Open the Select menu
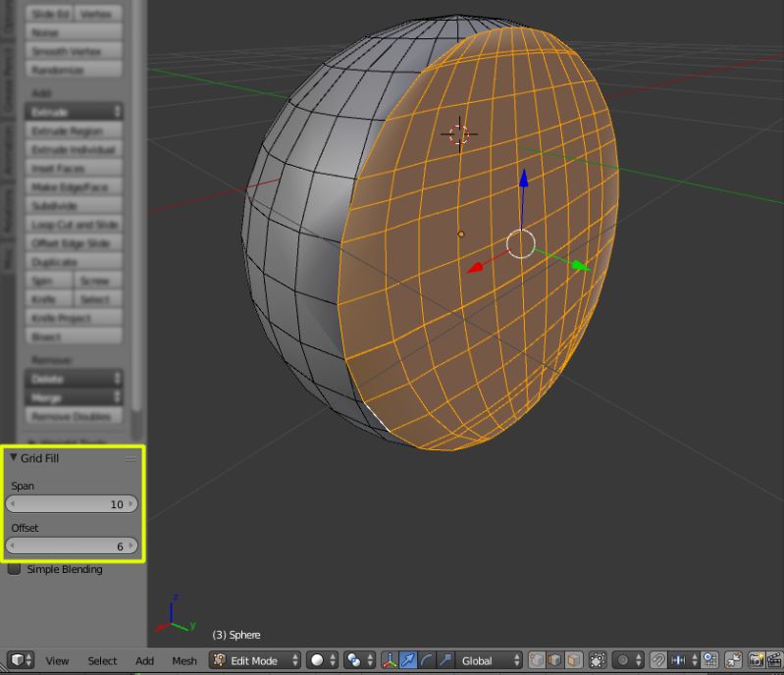This screenshot has width=784, height=675. click(102, 660)
